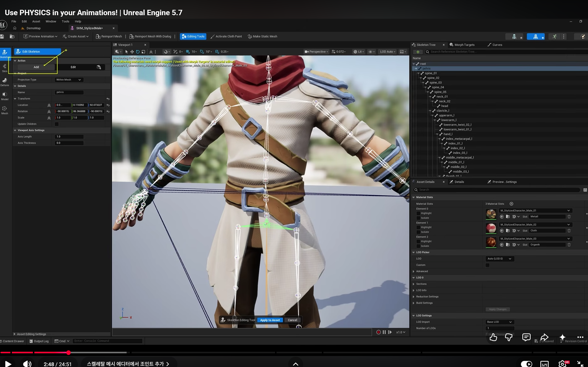This screenshot has width=588, height=367.
Task: Open the Mesh tool in sidebar
Action: pyautogui.click(x=5, y=110)
